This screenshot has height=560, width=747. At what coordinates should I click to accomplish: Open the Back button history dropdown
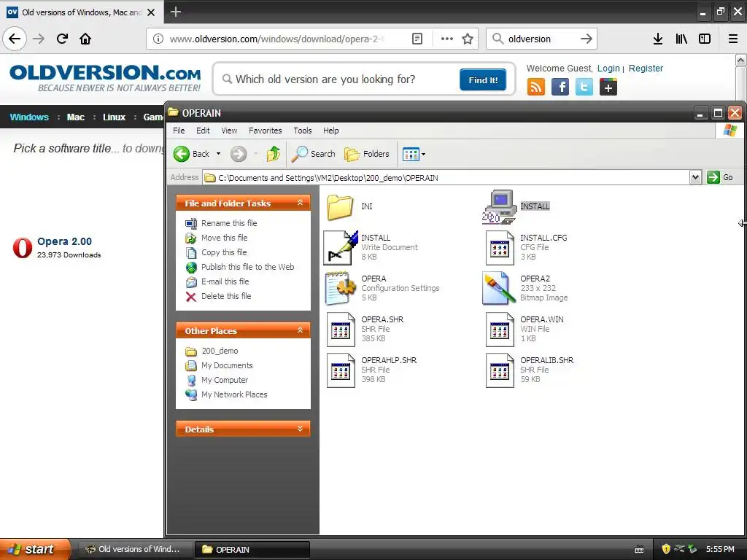(218, 154)
